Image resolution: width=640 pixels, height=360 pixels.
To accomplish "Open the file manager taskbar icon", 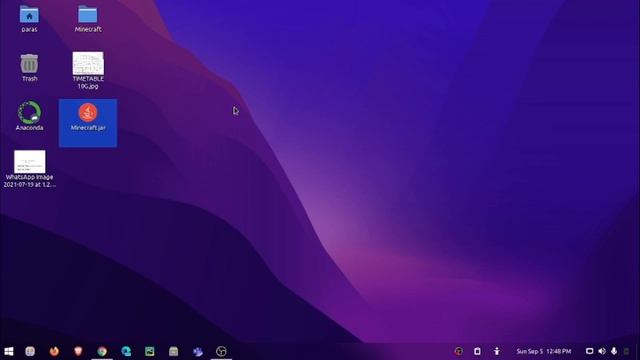I will point(173,351).
